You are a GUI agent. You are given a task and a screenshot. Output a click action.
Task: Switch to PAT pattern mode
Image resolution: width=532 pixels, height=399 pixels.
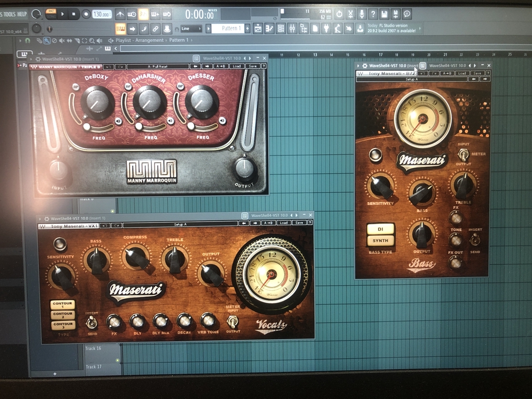click(x=51, y=12)
